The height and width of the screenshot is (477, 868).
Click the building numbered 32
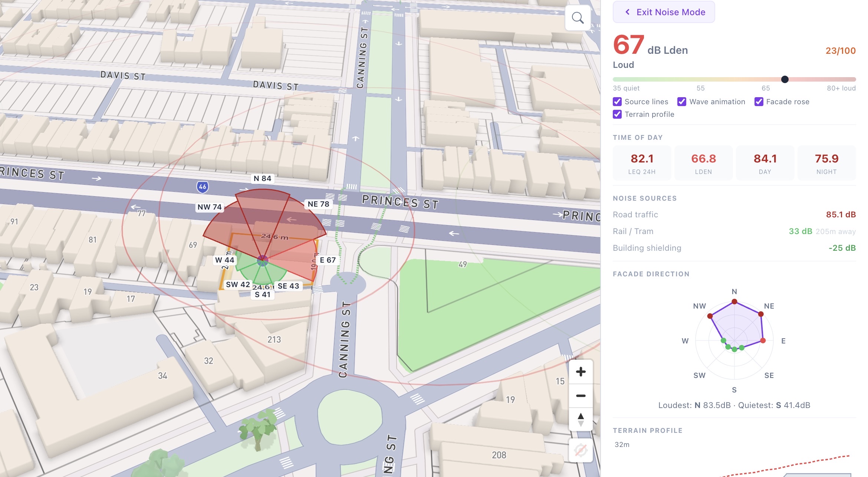point(208,361)
